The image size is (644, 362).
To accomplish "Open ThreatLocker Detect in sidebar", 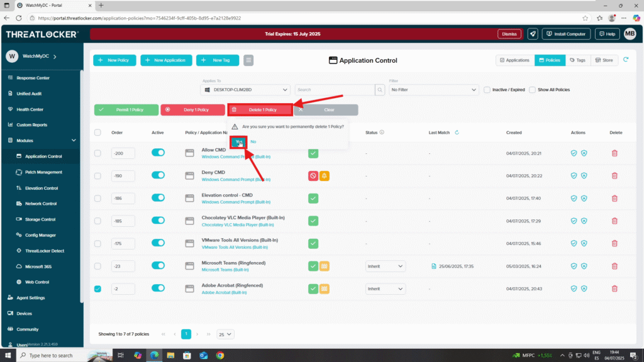I will [x=45, y=251].
